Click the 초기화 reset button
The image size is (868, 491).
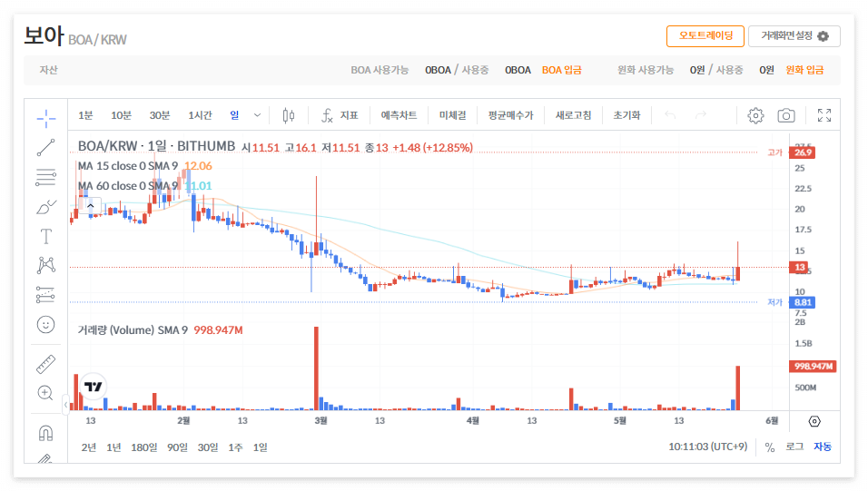pos(626,115)
